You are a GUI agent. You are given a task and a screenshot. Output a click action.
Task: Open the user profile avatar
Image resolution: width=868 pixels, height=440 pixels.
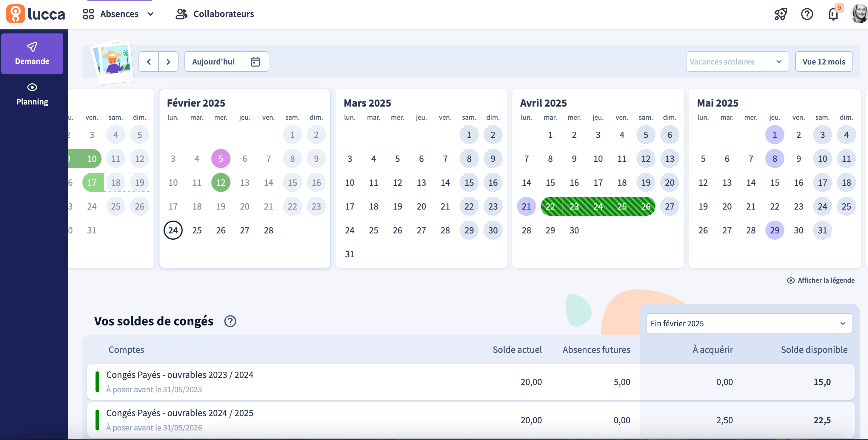(x=859, y=14)
